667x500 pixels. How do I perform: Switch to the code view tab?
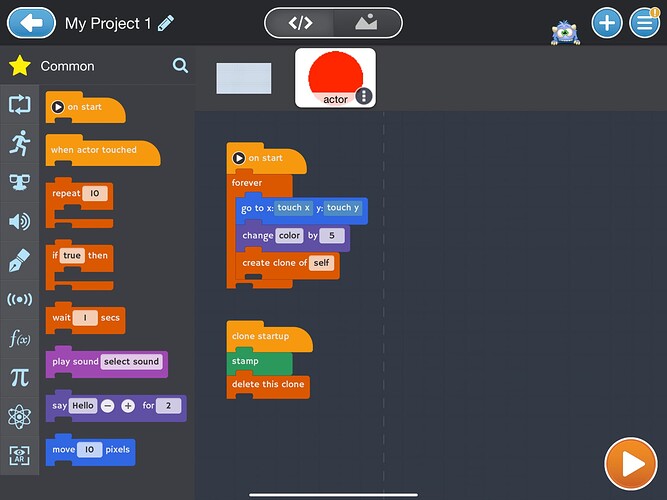300,23
